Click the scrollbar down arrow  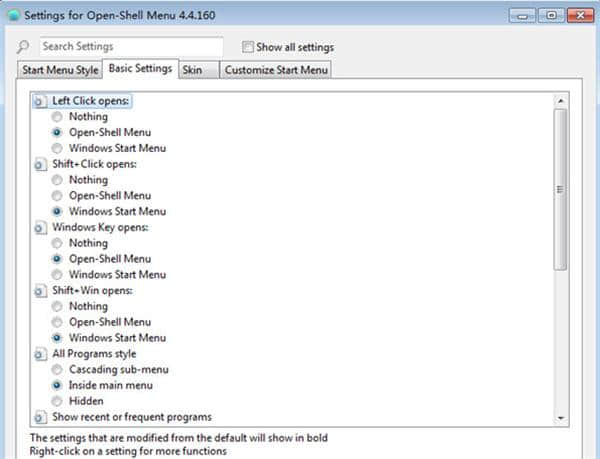tap(560, 417)
